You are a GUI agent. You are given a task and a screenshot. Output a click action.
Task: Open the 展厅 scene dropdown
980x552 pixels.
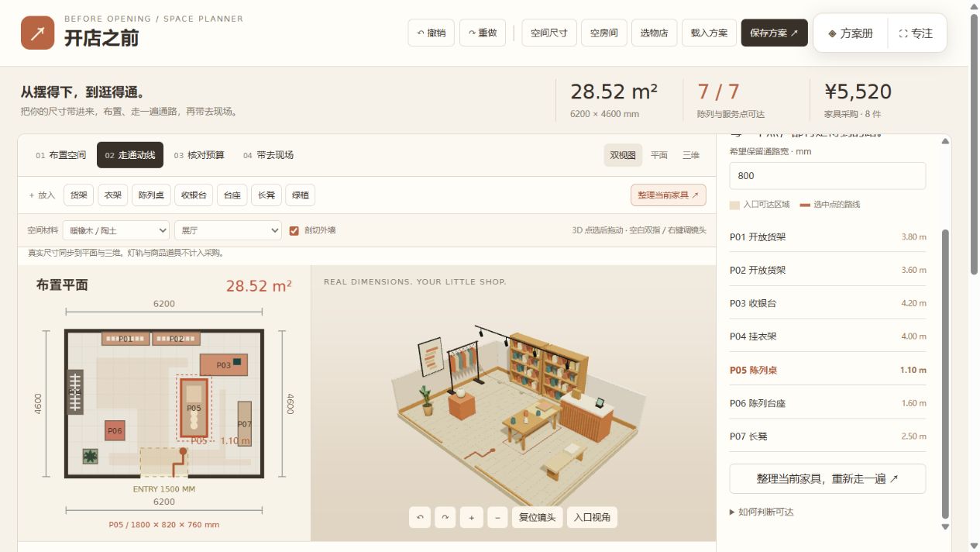coord(229,230)
